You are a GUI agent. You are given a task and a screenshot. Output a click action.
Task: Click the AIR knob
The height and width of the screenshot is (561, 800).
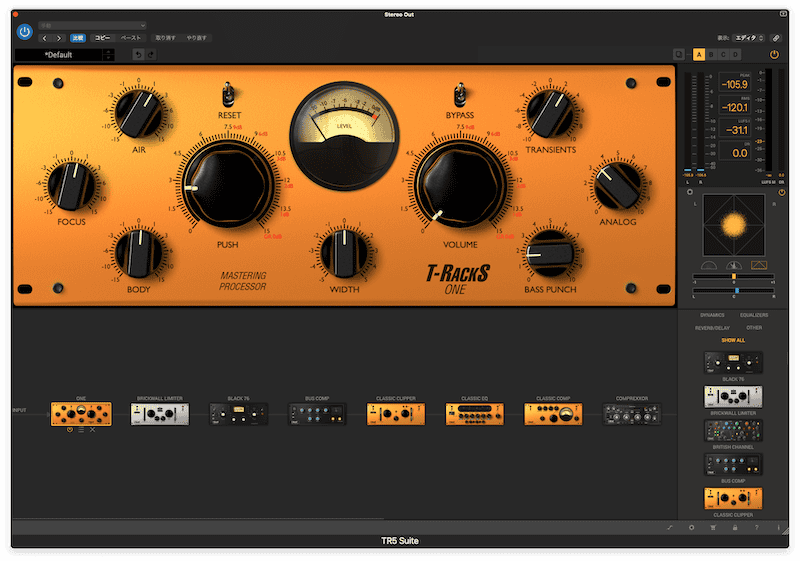tap(139, 113)
